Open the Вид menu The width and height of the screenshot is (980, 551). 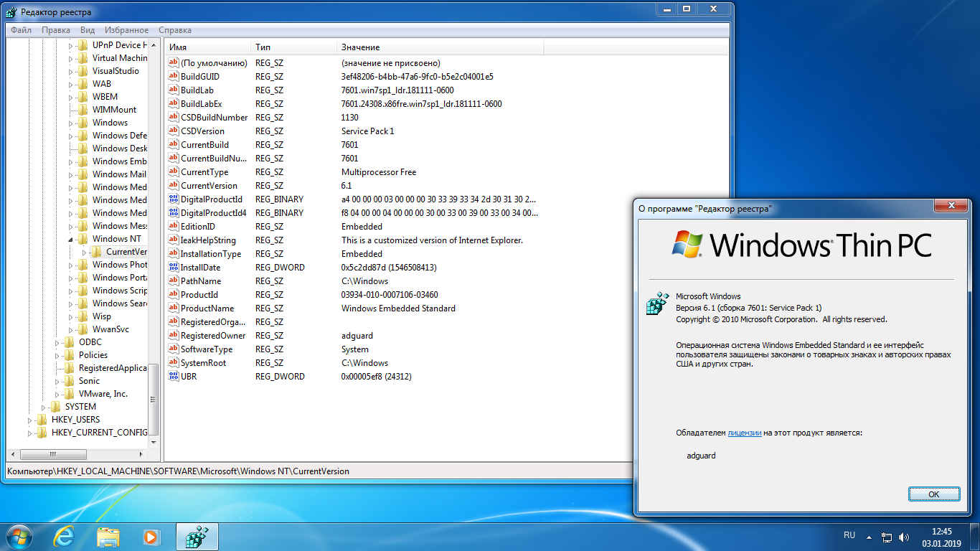[88, 30]
